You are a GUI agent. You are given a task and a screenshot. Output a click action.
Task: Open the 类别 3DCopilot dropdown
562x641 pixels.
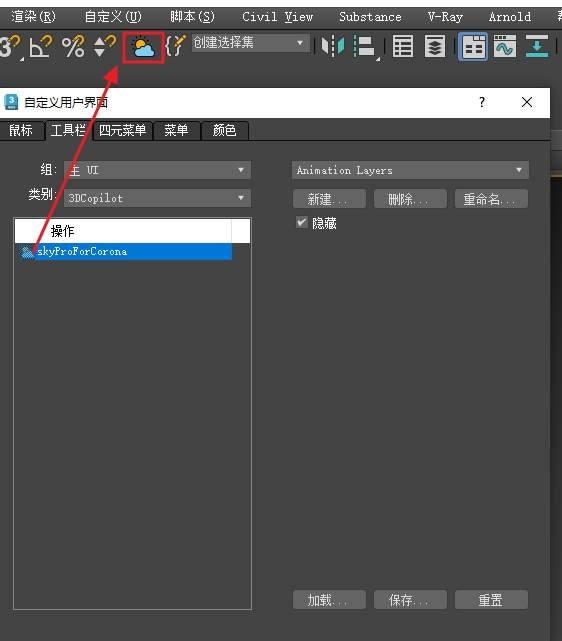[157, 198]
